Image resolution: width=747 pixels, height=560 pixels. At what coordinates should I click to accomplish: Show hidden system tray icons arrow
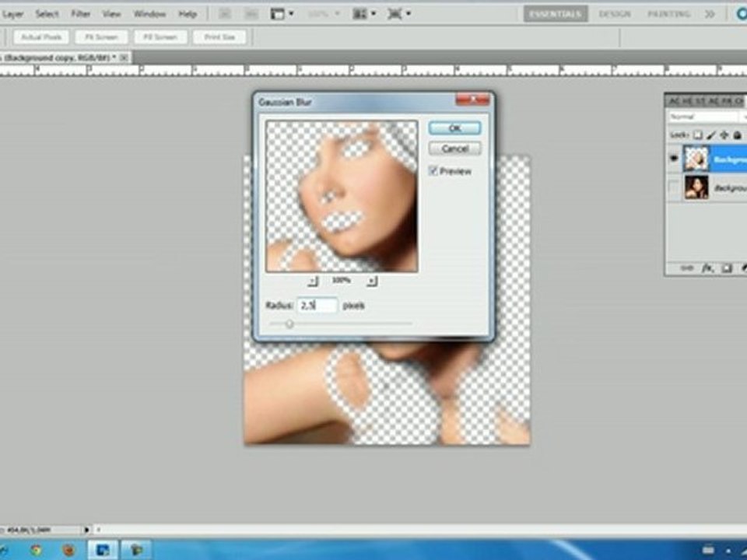click(x=728, y=551)
